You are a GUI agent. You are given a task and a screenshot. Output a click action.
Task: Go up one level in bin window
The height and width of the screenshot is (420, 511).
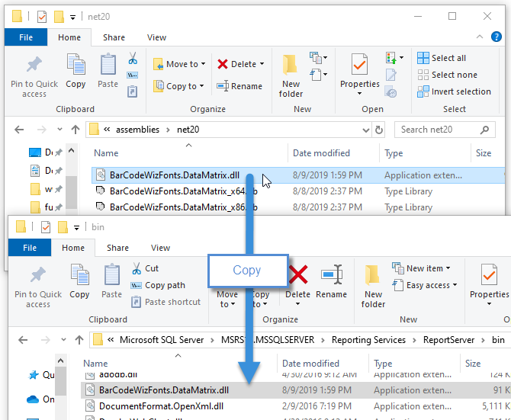pyautogui.click(x=79, y=340)
